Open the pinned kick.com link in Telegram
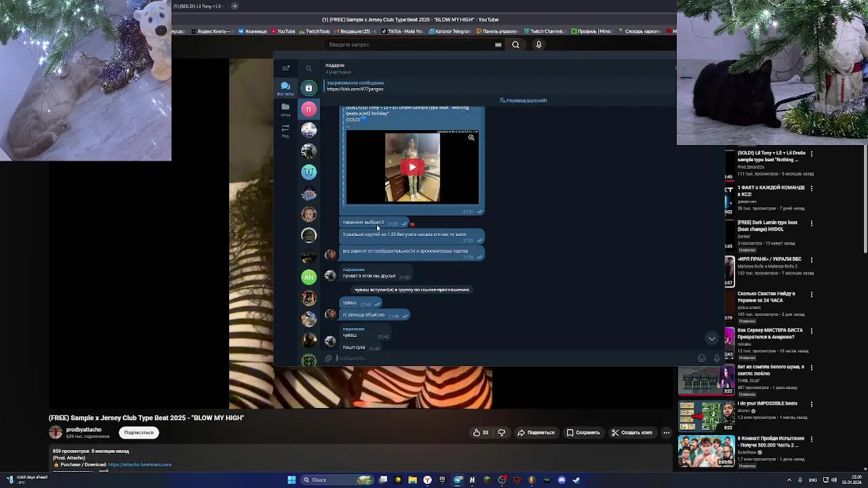 [355, 89]
